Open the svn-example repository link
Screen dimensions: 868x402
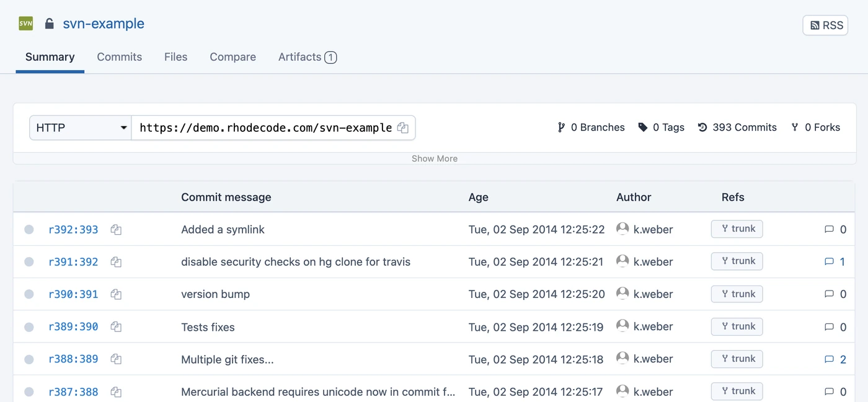coord(104,24)
